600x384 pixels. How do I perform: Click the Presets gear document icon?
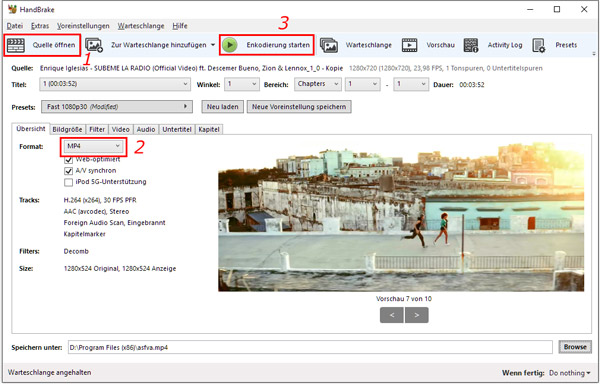tap(538, 45)
